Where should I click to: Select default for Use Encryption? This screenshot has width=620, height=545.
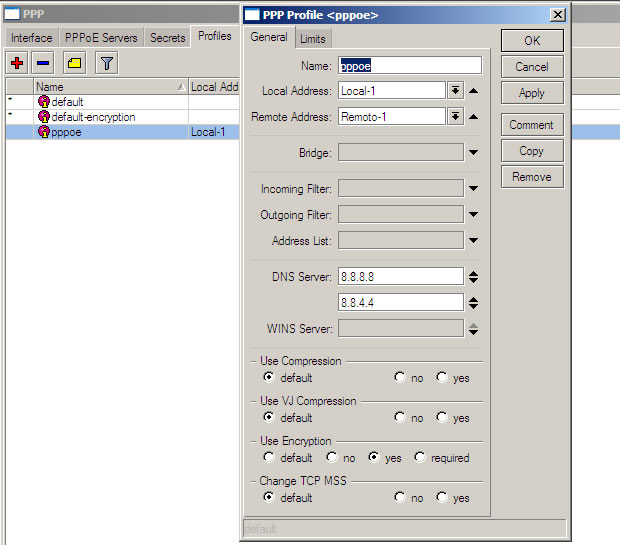point(269,457)
